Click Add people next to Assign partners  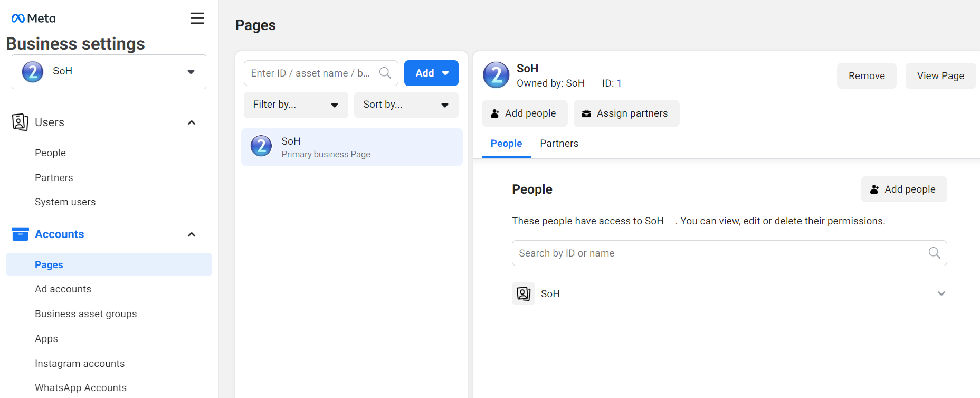(525, 113)
